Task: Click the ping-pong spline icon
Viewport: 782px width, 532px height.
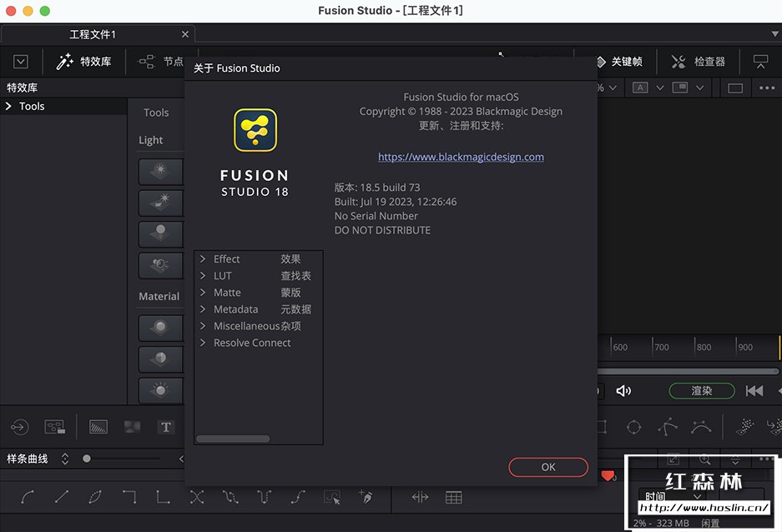Action: tap(230, 497)
